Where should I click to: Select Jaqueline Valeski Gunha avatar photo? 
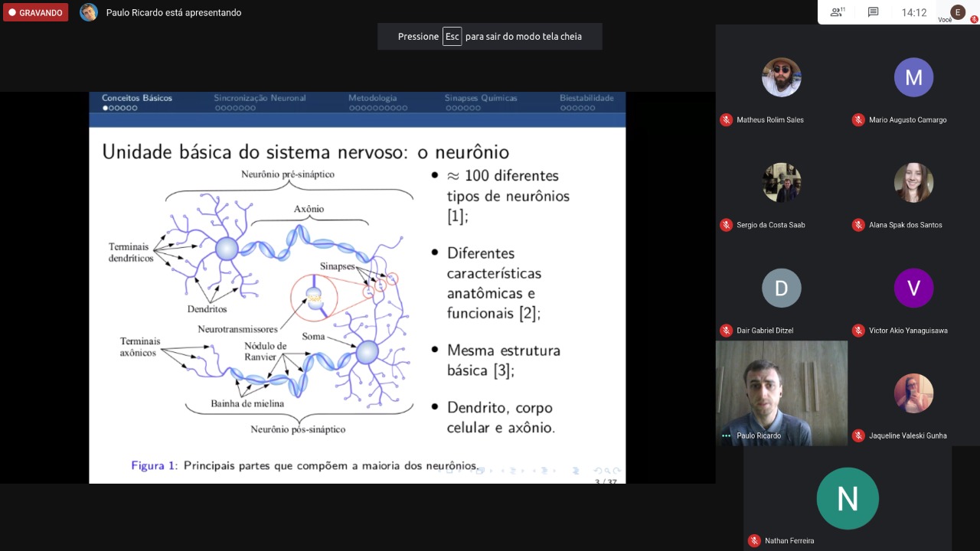(913, 393)
